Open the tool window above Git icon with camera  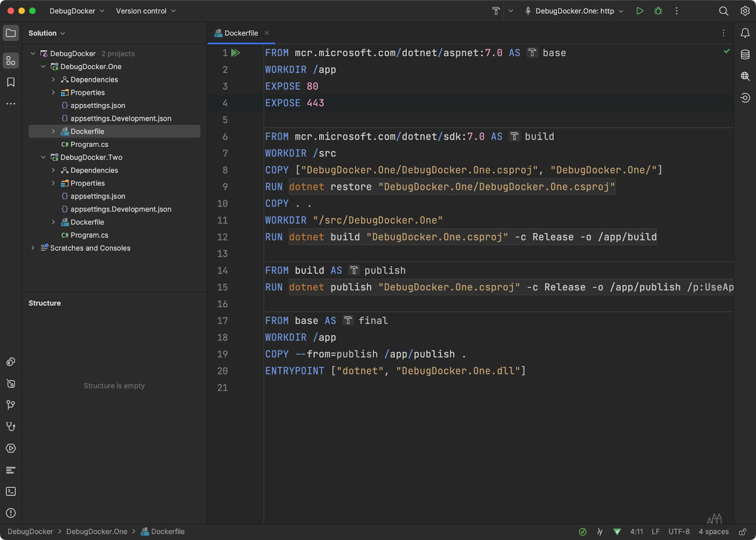tap(11, 384)
